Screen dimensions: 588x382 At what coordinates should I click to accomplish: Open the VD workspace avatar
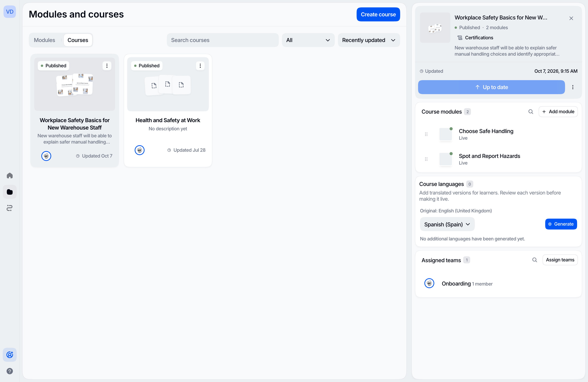pos(10,12)
